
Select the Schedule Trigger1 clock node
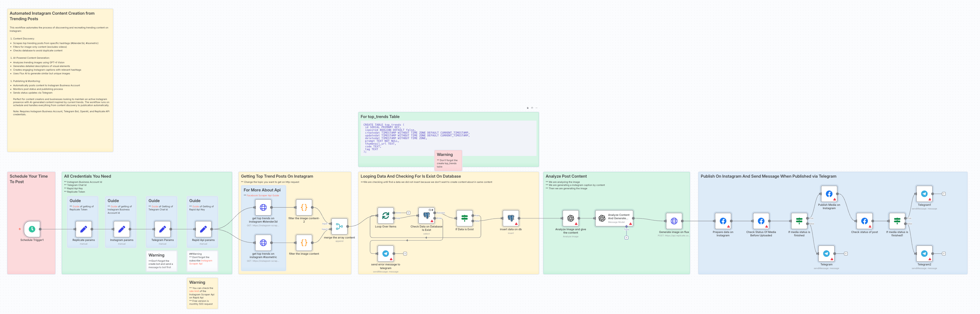[x=32, y=229]
